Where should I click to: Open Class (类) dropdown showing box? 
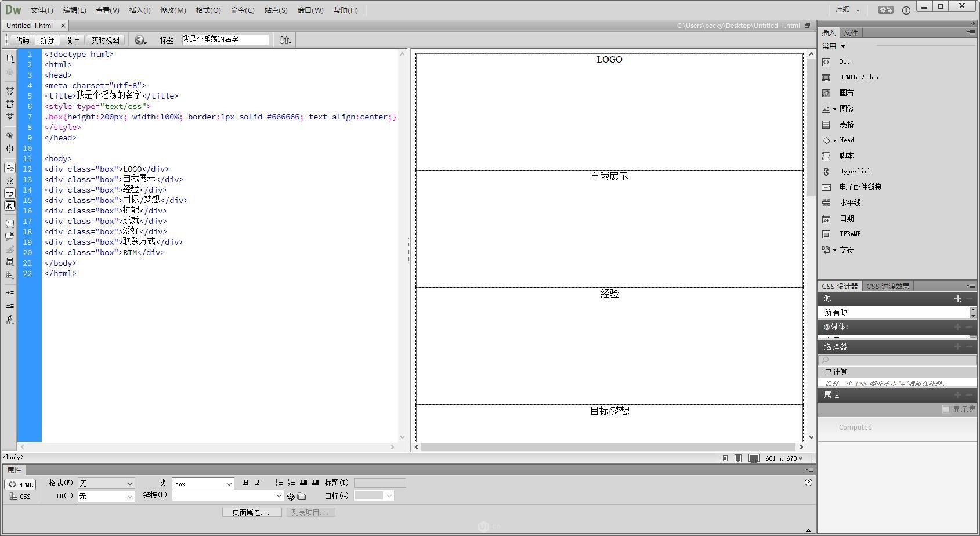(x=202, y=484)
